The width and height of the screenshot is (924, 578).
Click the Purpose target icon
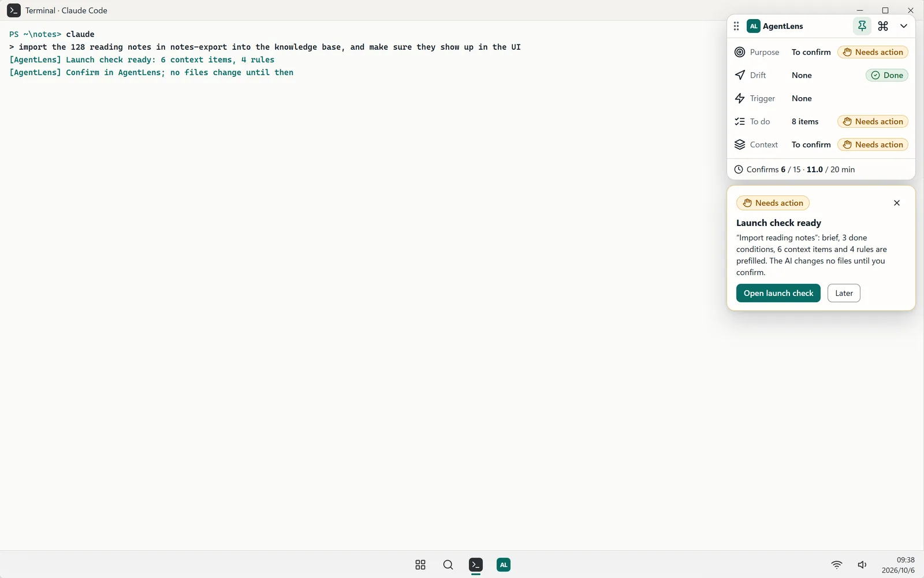pyautogui.click(x=740, y=52)
